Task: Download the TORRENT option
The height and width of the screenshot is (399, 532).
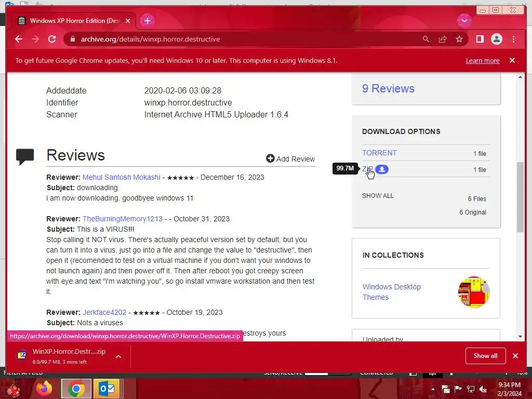Action: 379,153
